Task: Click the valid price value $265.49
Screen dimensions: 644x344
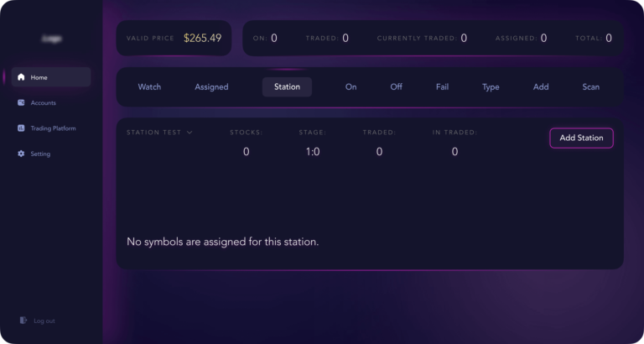Action: coord(202,38)
